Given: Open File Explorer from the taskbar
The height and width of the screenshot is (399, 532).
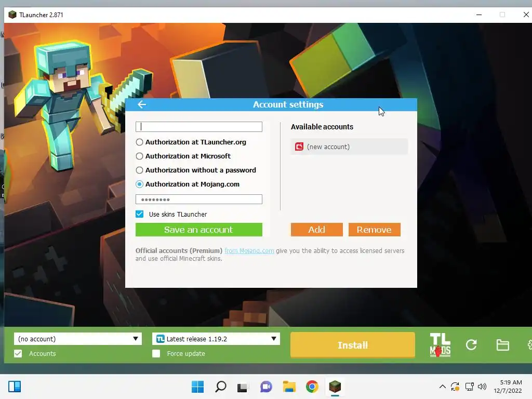Looking at the screenshot, I should 289,387.
